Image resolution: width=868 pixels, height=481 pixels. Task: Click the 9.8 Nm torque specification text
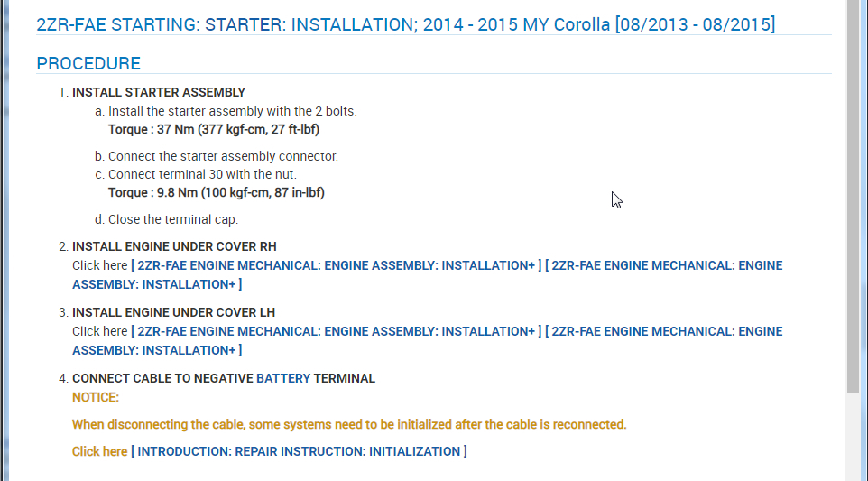(x=217, y=192)
